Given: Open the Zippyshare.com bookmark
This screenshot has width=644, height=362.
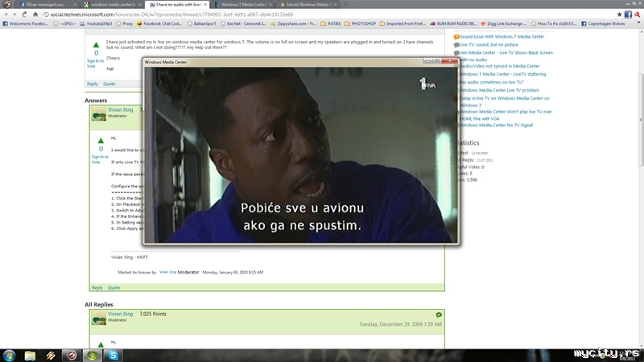Looking at the screenshot, I should pyautogui.click(x=294, y=24).
